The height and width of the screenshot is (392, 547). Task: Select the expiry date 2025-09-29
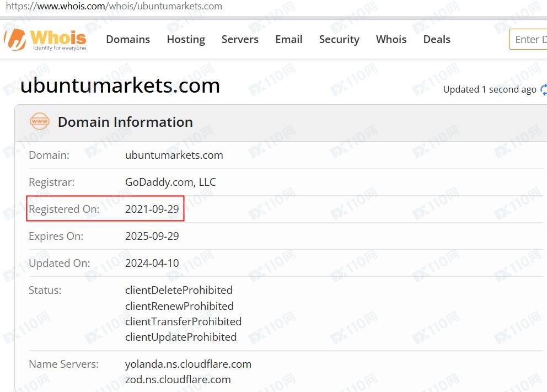click(x=152, y=236)
